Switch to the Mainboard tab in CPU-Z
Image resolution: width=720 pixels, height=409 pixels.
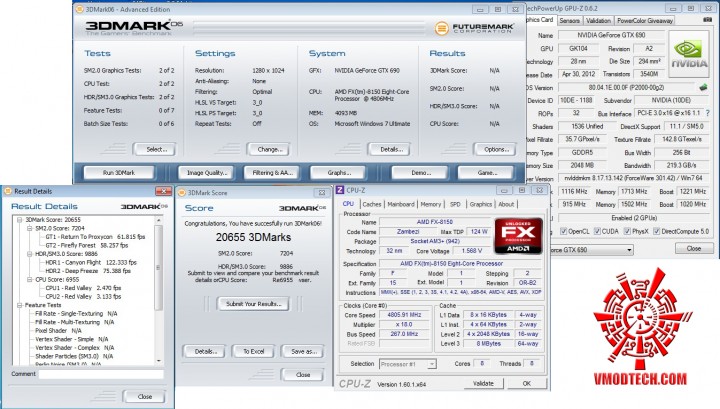[400, 204]
